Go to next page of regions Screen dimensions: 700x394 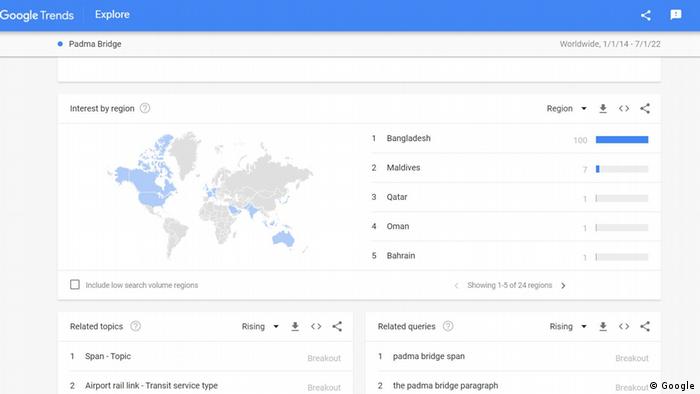coord(563,286)
